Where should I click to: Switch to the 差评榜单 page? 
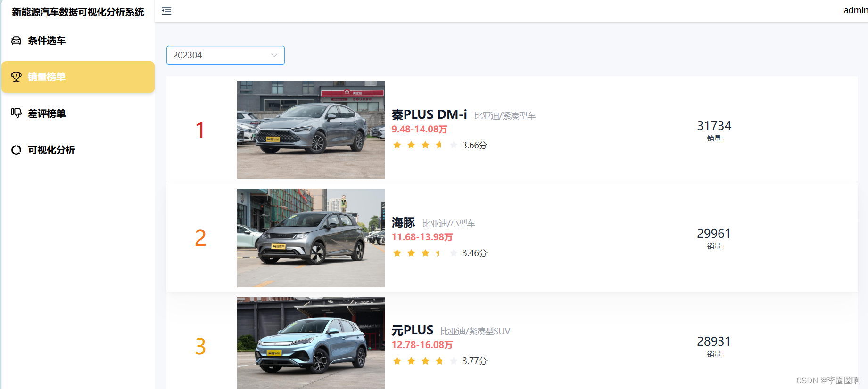[47, 113]
